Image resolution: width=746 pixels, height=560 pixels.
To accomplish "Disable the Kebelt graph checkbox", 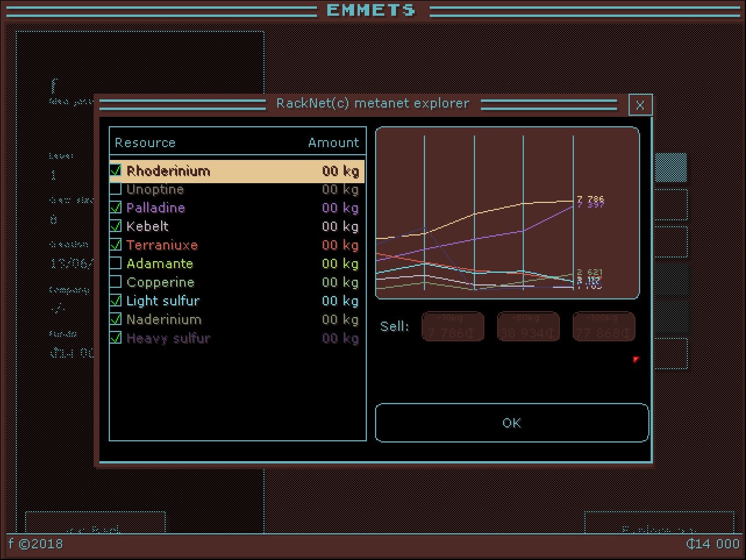I will click(x=116, y=227).
